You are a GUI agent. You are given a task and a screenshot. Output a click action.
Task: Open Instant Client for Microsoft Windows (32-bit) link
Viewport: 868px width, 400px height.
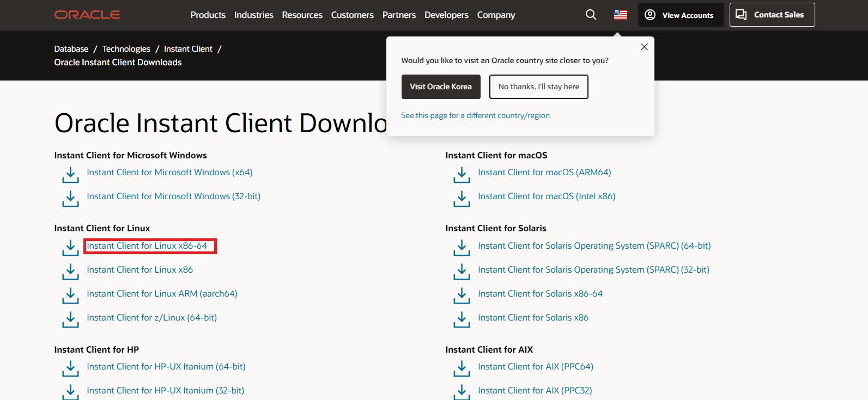173,196
